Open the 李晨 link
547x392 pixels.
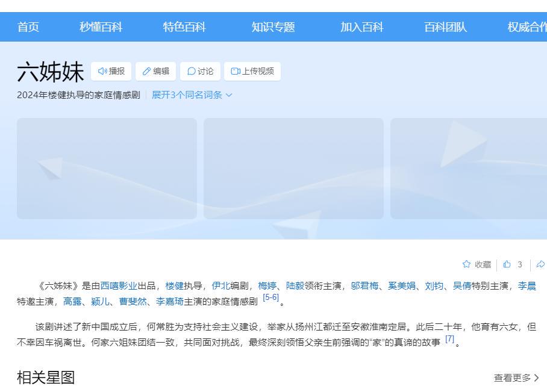coord(527,286)
